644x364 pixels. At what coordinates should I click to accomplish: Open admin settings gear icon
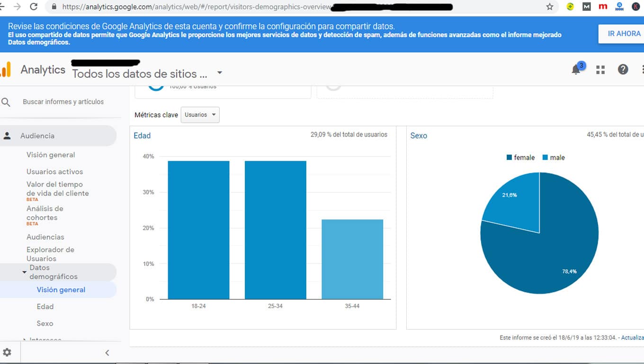7,352
